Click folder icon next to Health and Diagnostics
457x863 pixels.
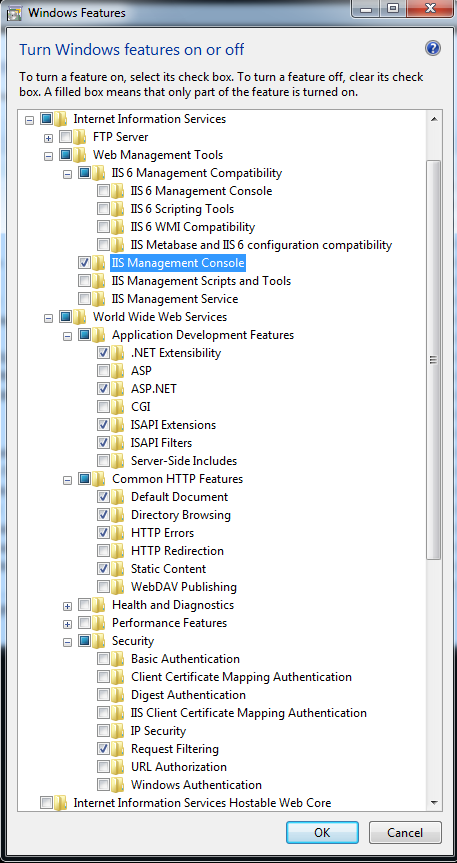pos(99,605)
